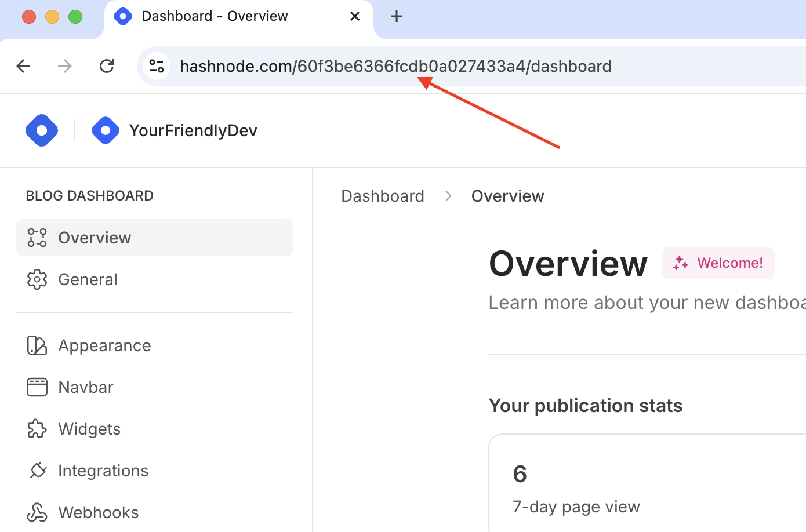Click the Webhooks icon
806x532 pixels.
pyautogui.click(x=37, y=512)
